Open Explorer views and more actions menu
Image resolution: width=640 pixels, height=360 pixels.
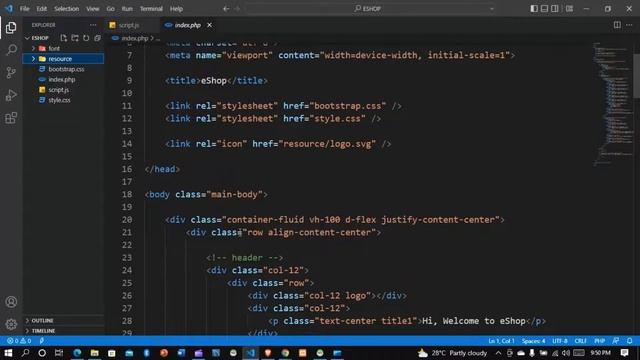(93, 25)
